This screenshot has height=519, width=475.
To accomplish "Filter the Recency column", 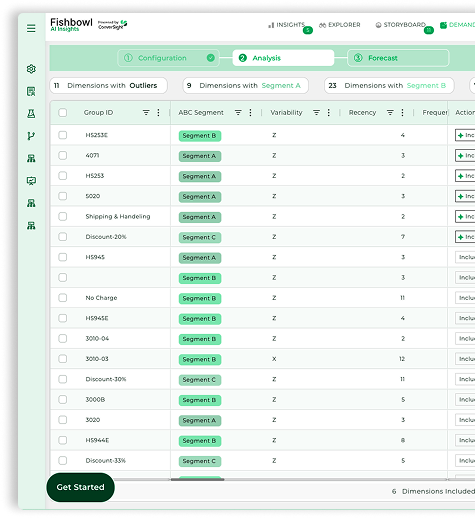I will (x=390, y=113).
